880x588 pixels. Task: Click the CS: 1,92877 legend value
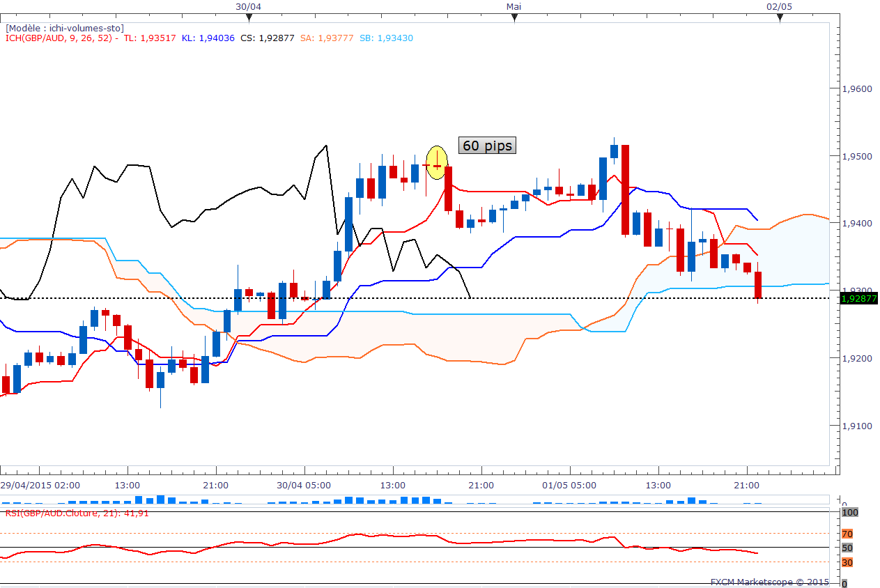pyautogui.click(x=268, y=38)
